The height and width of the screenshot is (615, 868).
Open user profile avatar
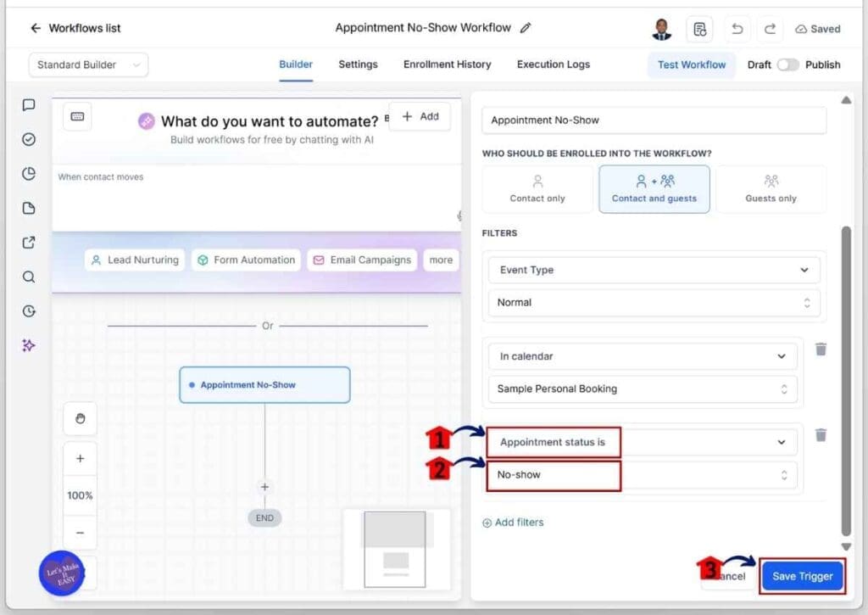[661, 29]
